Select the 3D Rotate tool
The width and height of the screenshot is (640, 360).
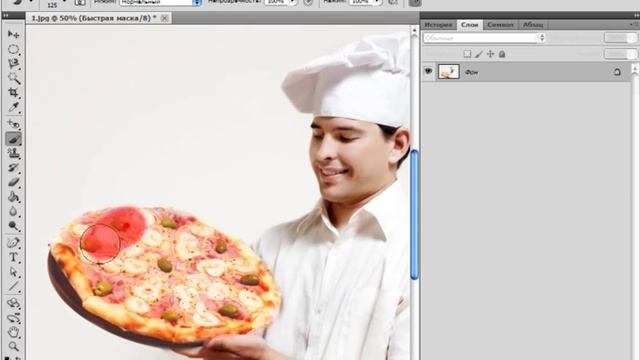13,303
